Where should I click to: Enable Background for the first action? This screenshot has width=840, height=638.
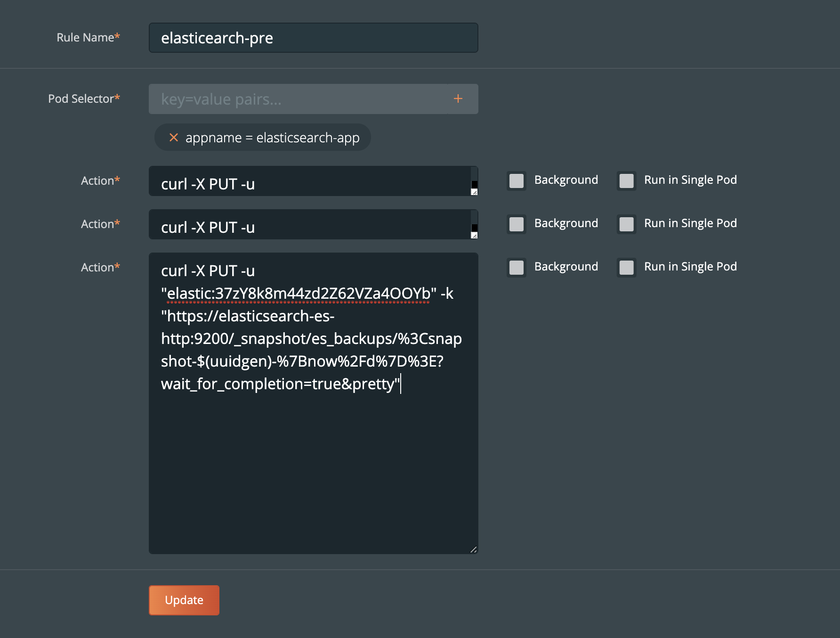coord(517,180)
